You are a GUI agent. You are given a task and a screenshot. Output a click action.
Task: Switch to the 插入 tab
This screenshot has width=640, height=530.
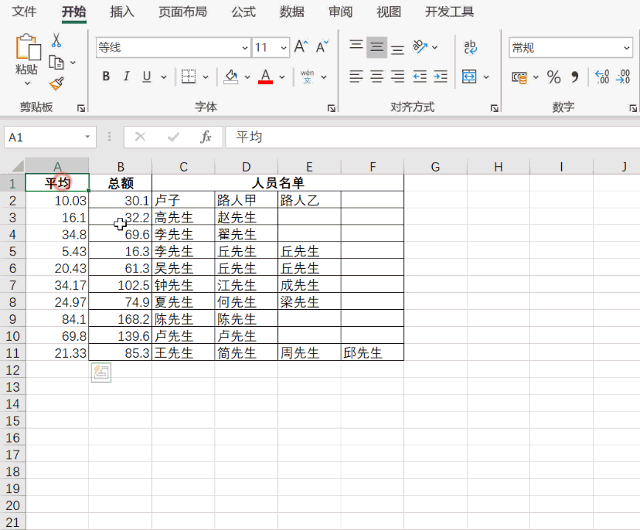(122, 11)
